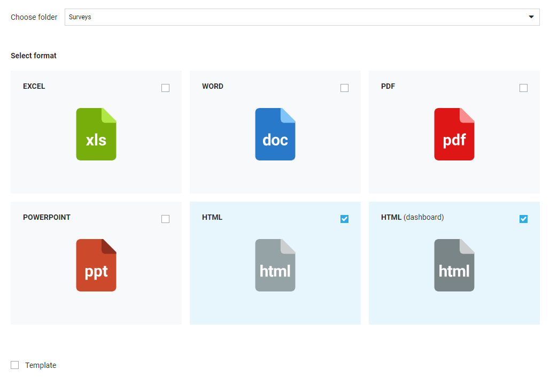
Task: Check the PDF format checkbox
Action: 523,88
